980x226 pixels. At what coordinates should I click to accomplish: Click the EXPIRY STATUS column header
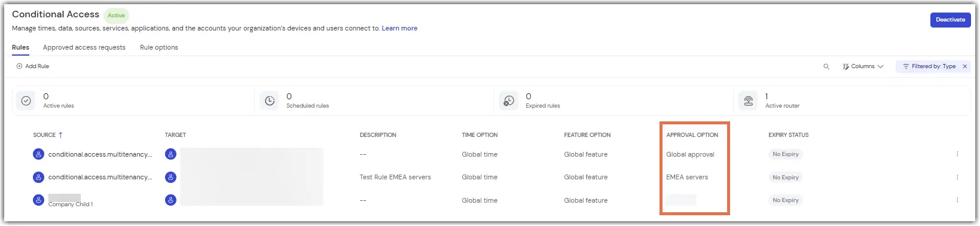[x=788, y=135]
